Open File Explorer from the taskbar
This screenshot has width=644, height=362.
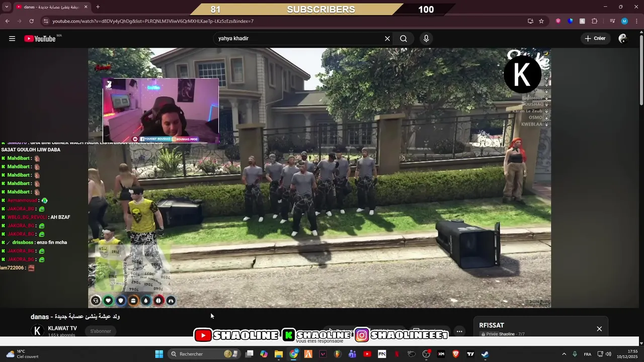279,354
